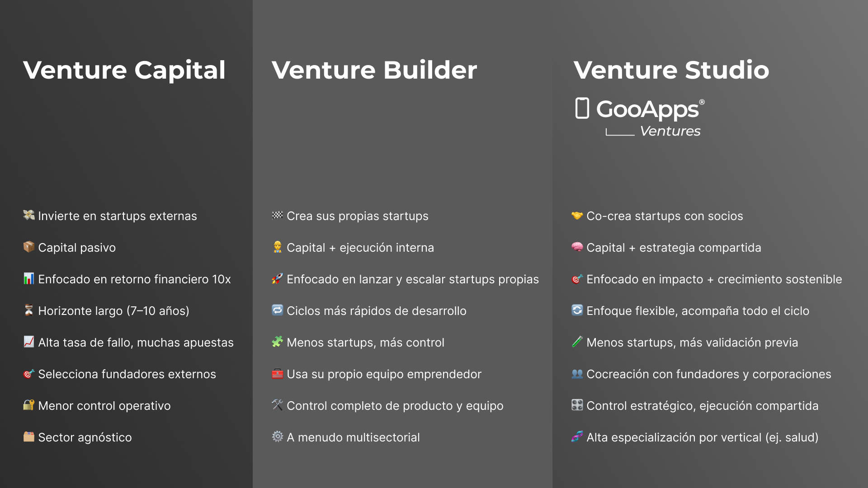
Task: Click the toolbox icon near Usa su propio equipo
Action: click(x=277, y=374)
